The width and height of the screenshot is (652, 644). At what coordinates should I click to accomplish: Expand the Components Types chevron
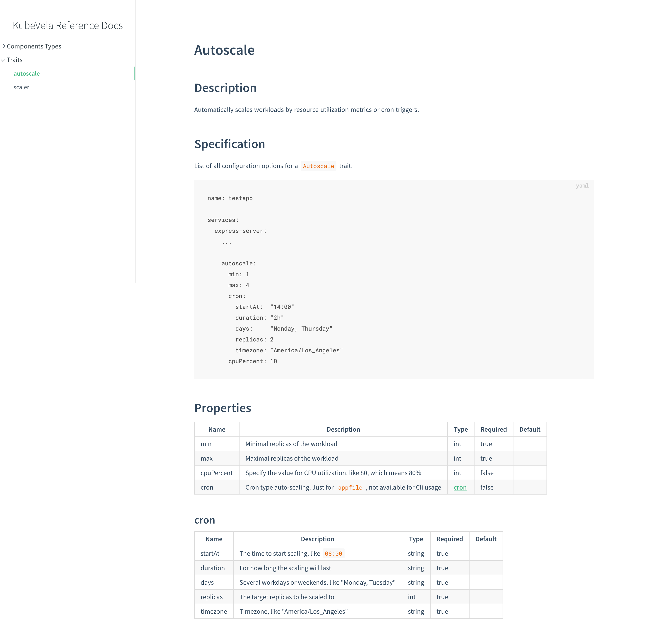pos(4,46)
